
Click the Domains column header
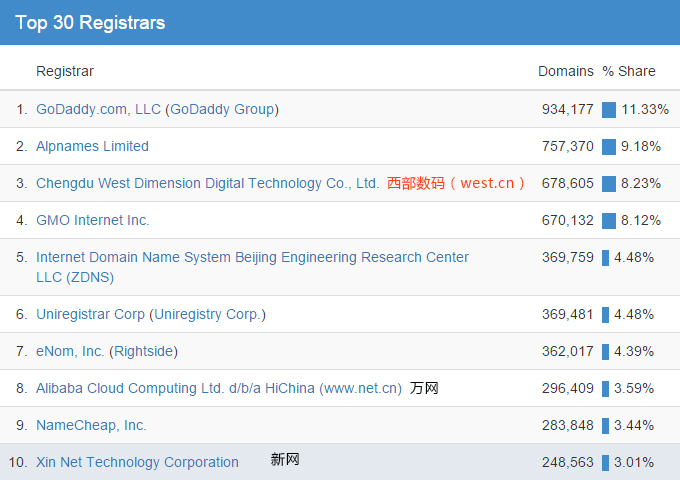point(565,71)
